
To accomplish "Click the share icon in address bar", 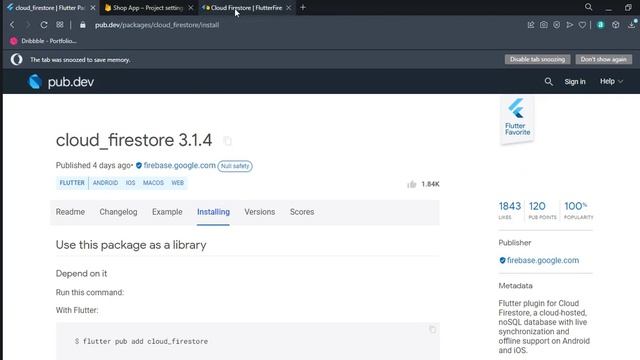I will click(531, 25).
